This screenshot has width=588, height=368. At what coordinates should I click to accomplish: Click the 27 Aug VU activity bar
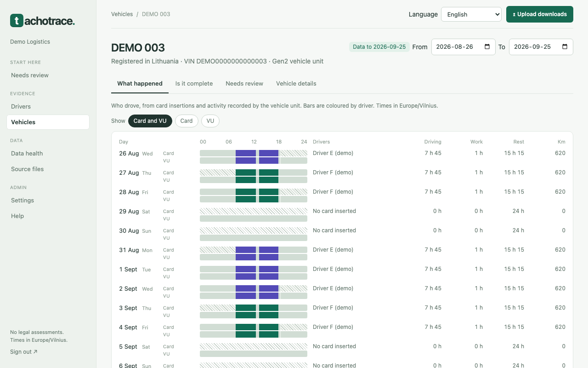254,180
